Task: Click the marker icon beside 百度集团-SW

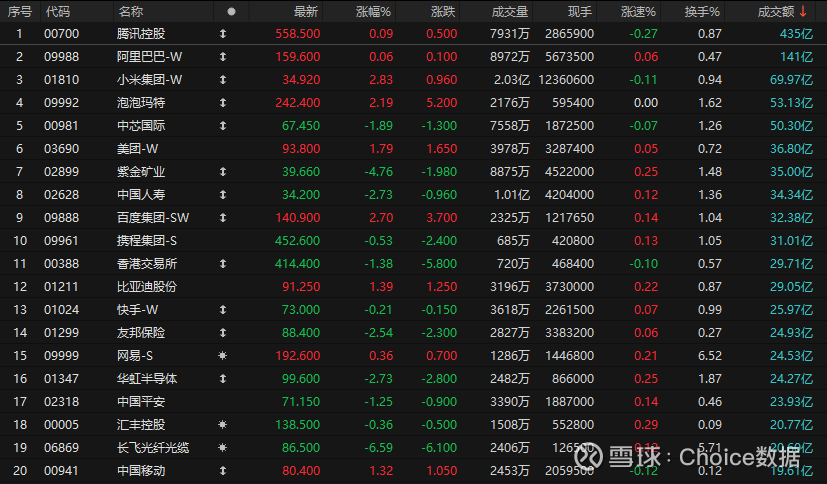Action: coord(223,218)
